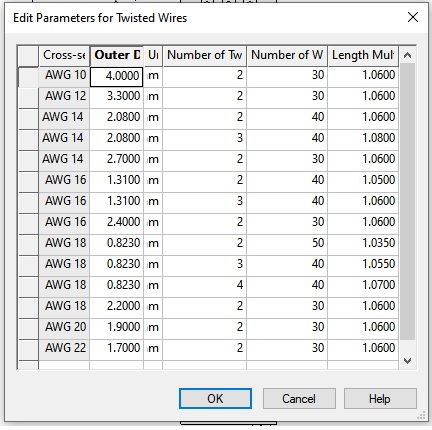Edit the 4.0000 outer diameter field
The width and height of the screenshot is (432, 430).
point(117,76)
